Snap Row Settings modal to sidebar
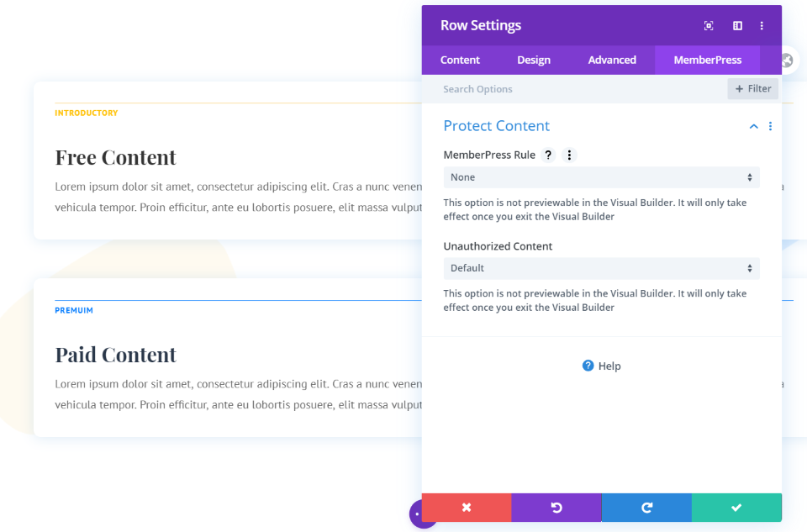This screenshot has height=532, width=807. [x=737, y=26]
